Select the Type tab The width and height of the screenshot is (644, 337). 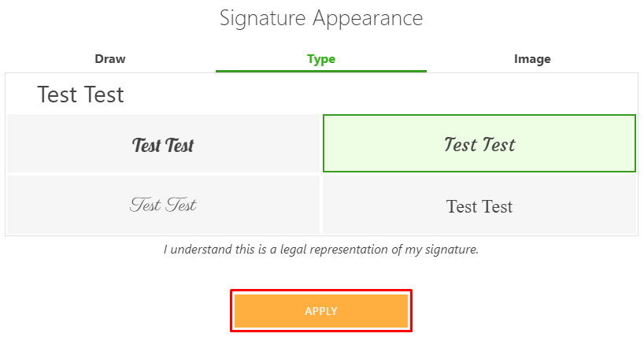[321, 59]
